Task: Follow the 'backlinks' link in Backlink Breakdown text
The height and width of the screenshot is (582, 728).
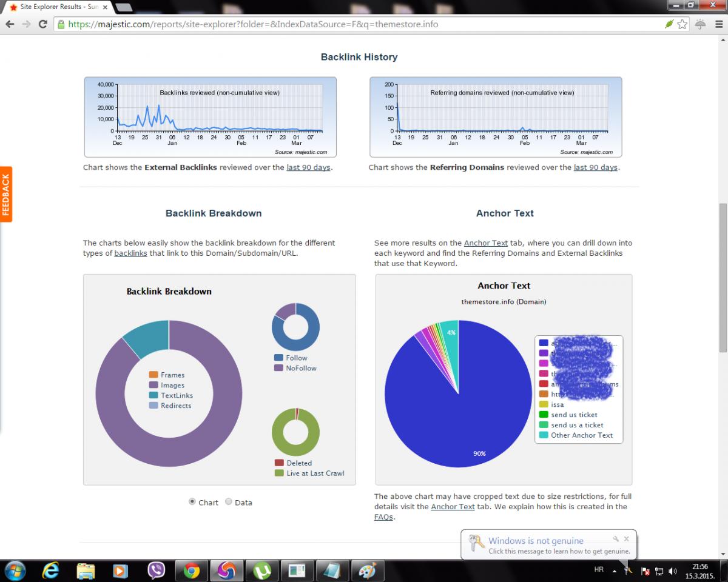Action: [x=130, y=253]
